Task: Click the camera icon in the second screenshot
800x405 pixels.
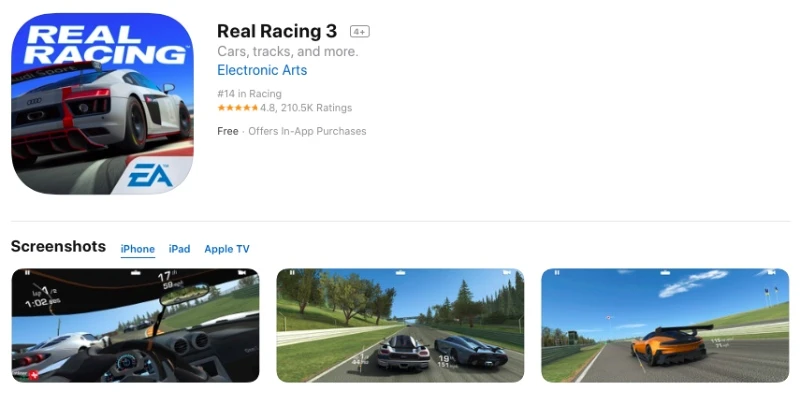Action: tap(507, 273)
